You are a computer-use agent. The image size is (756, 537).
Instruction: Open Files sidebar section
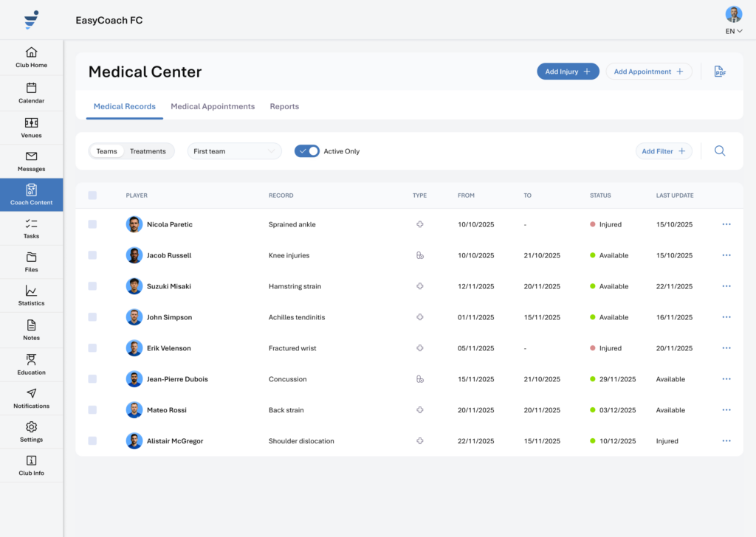click(31, 263)
